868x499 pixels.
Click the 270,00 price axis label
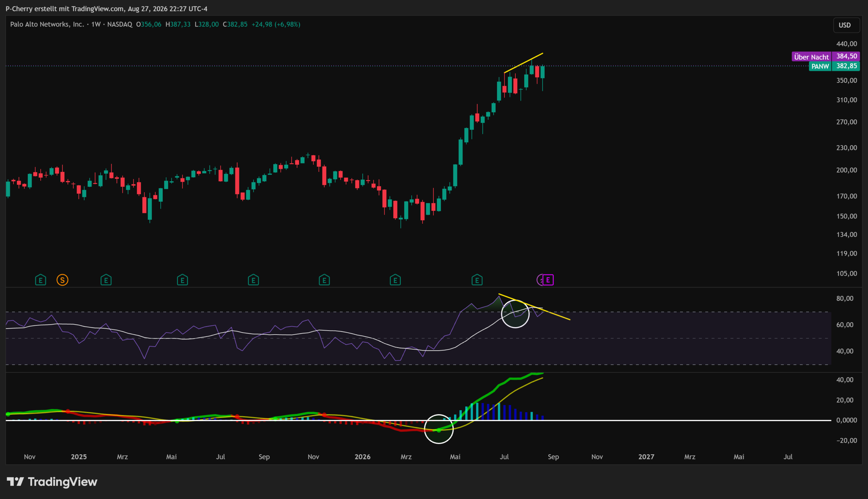coord(846,122)
